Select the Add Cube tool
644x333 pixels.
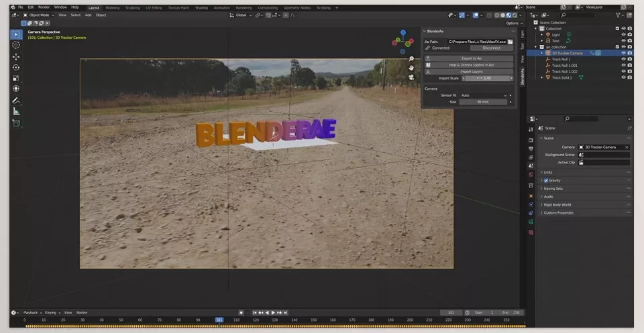point(16,123)
